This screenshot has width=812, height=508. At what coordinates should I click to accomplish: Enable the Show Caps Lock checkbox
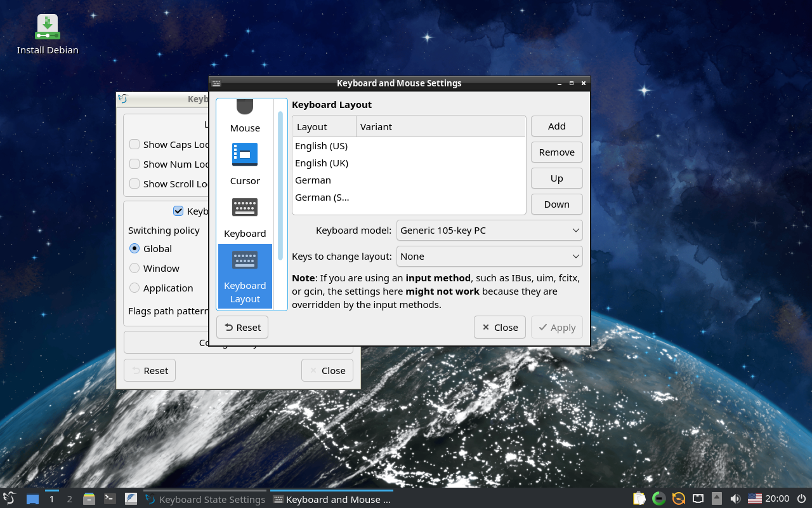click(134, 145)
